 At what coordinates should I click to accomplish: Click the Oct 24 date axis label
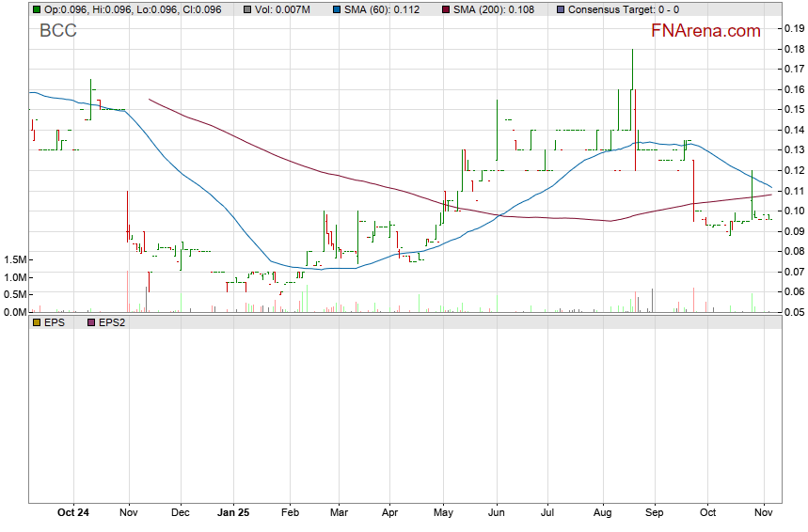(72, 512)
